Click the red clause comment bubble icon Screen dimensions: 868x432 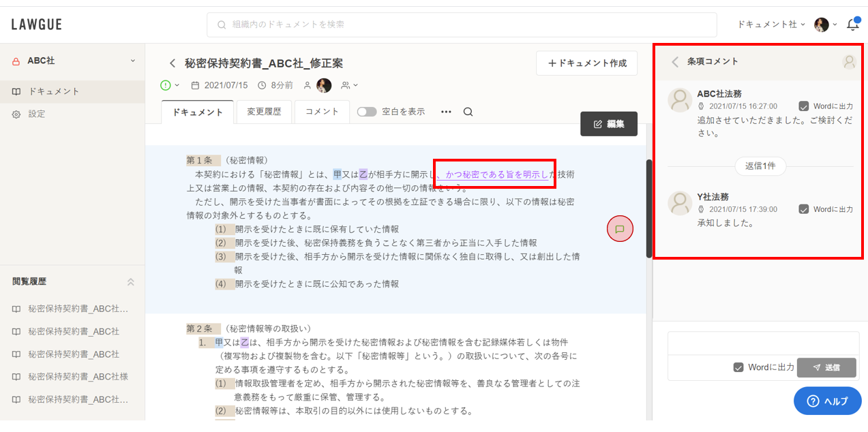(620, 229)
